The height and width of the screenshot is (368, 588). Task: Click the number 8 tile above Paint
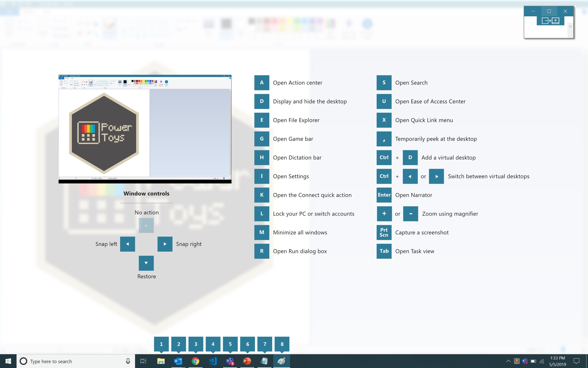click(282, 344)
